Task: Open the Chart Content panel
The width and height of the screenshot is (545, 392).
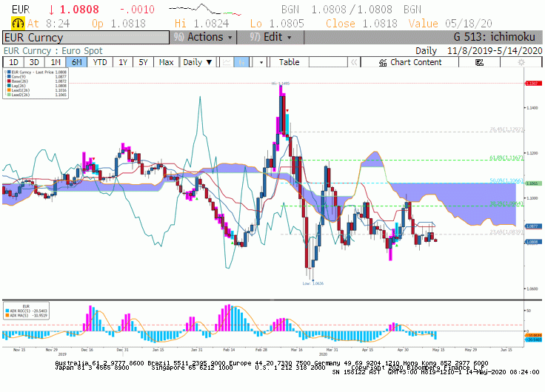Action: pyautogui.click(x=409, y=62)
